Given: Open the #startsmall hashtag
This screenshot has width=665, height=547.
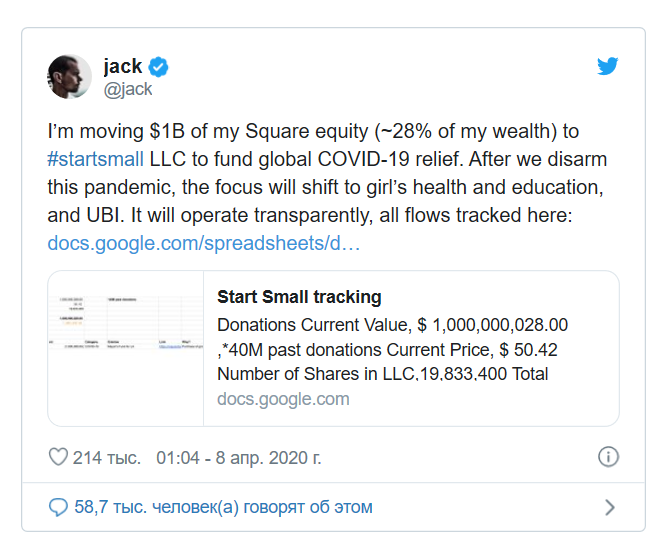Looking at the screenshot, I should click(95, 159).
